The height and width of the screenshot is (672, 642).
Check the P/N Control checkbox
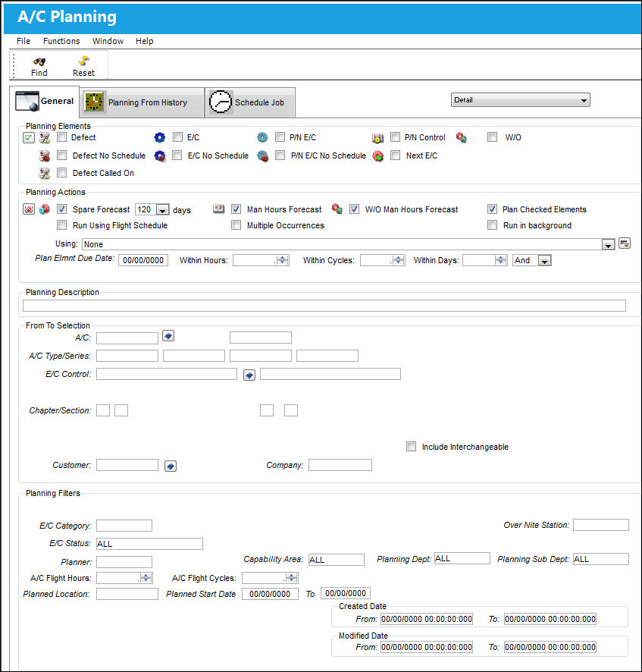pos(396,137)
